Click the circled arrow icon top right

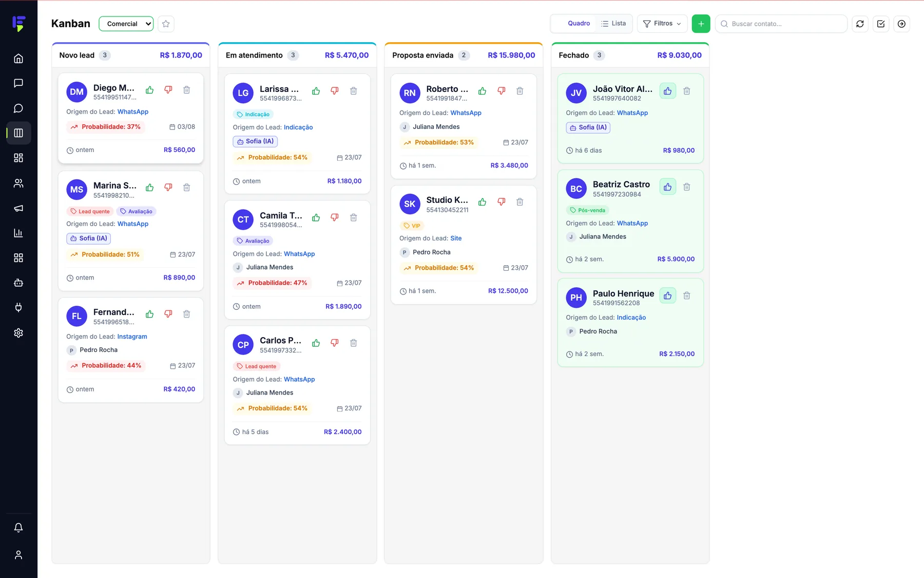tap(901, 24)
